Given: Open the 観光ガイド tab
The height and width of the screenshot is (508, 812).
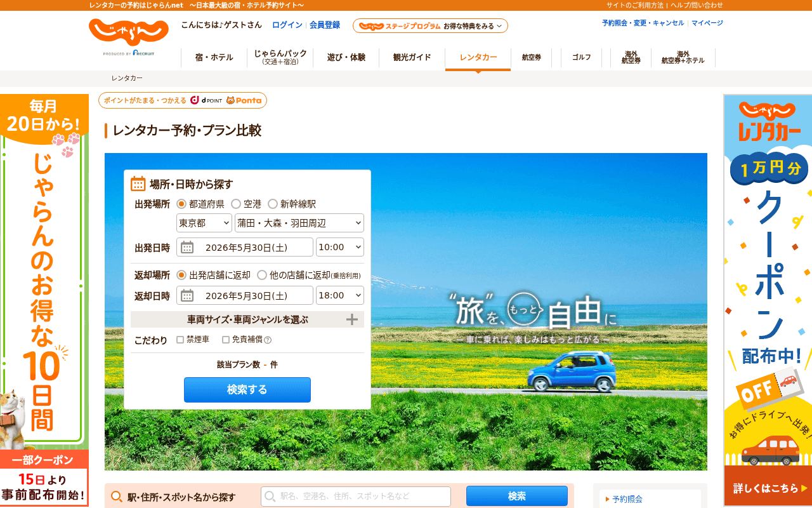Looking at the screenshot, I should tap(412, 57).
